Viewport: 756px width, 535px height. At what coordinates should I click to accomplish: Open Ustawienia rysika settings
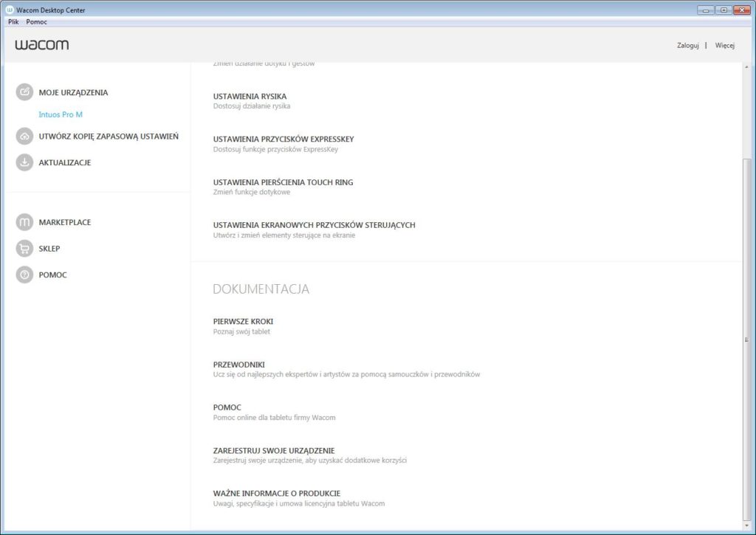(x=250, y=97)
